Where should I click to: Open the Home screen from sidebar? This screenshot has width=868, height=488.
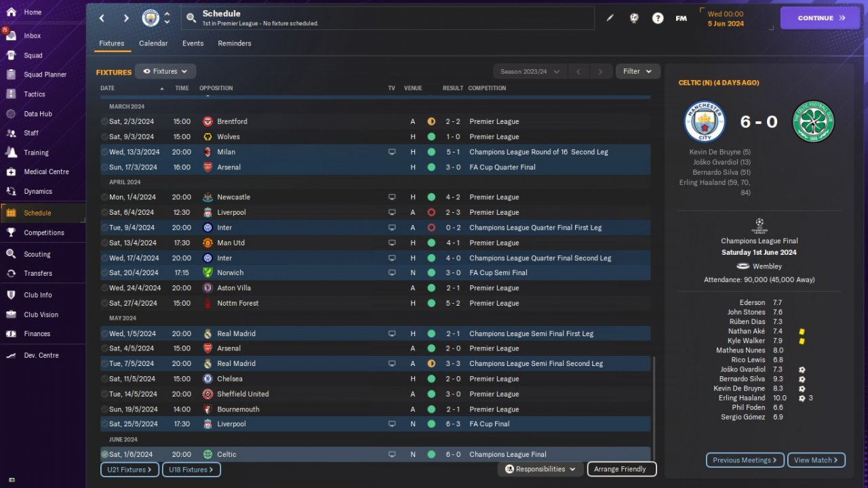[33, 12]
